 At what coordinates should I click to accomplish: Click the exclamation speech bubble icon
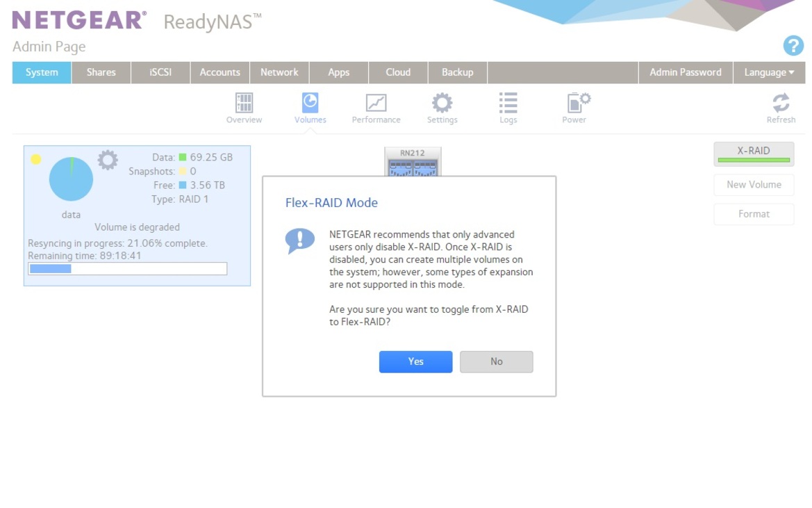[x=300, y=241]
